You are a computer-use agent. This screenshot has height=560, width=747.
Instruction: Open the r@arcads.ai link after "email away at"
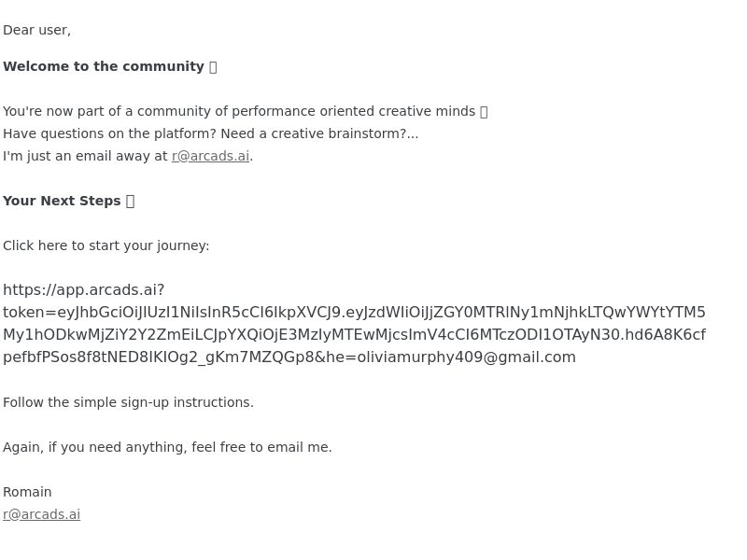pyautogui.click(x=211, y=156)
